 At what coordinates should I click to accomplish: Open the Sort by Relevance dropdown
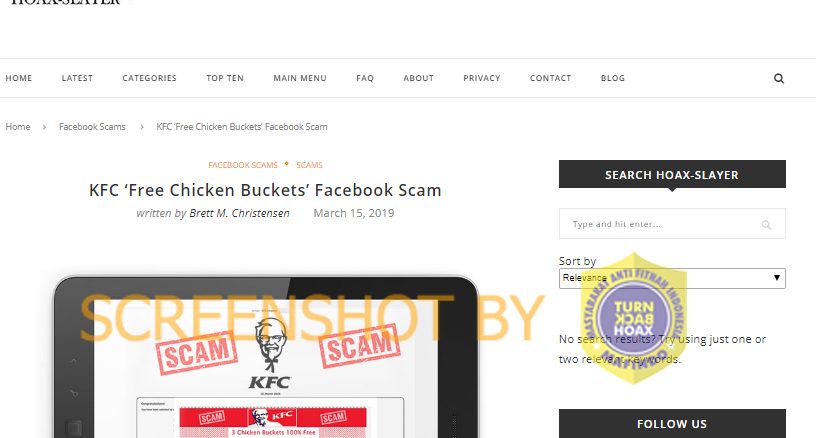[672, 278]
